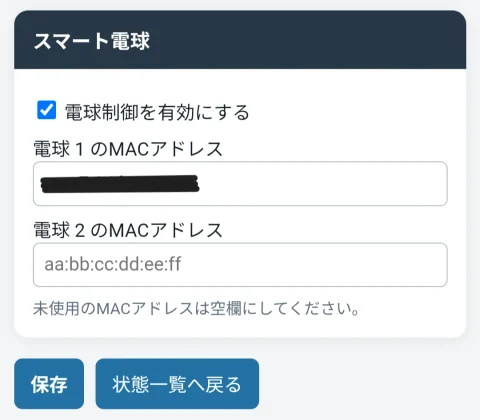Image resolution: width=480 pixels, height=420 pixels.
Task: Select the MAC word in bulb 1 label
Action: pyautogui.click(x=128, y=149)
